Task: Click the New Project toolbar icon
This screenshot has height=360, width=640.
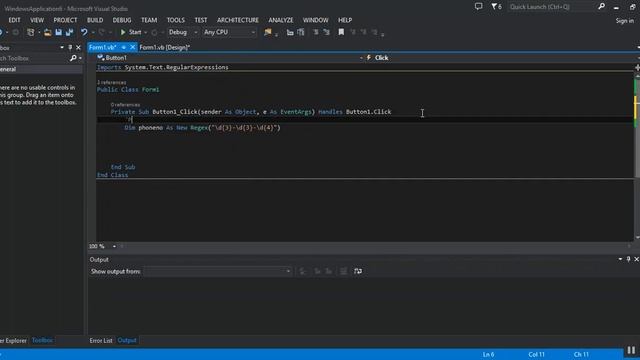Action: [x=31, y=32]
